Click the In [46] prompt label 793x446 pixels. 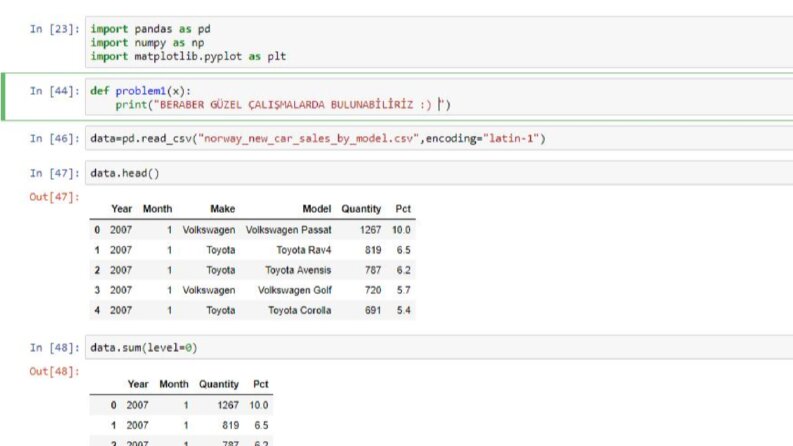point(54,139)
